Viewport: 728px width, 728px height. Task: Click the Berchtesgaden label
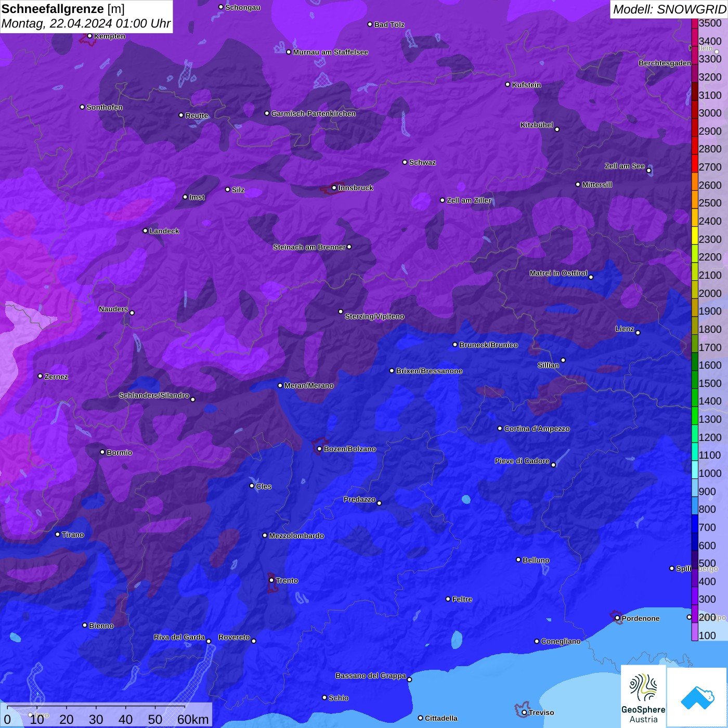(665, 63)
